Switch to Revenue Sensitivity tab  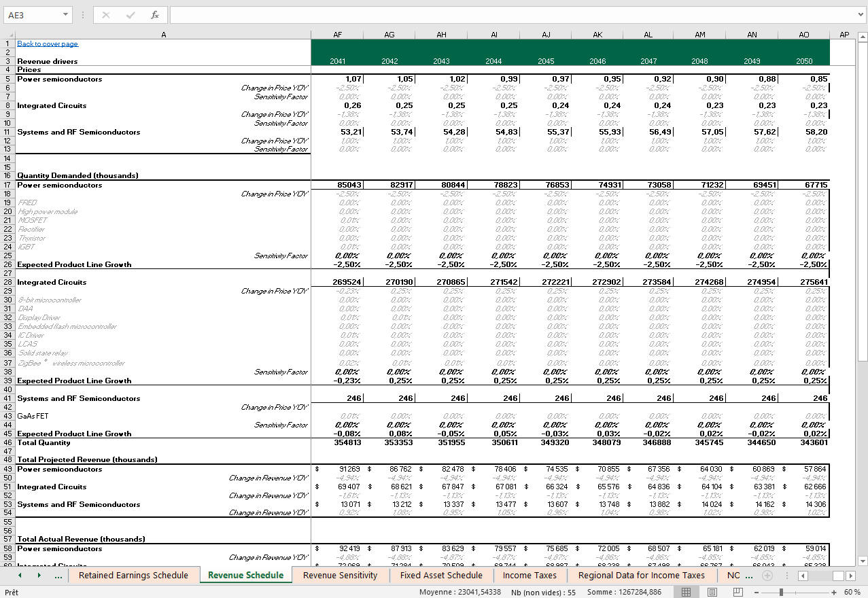tap(340, 576)
